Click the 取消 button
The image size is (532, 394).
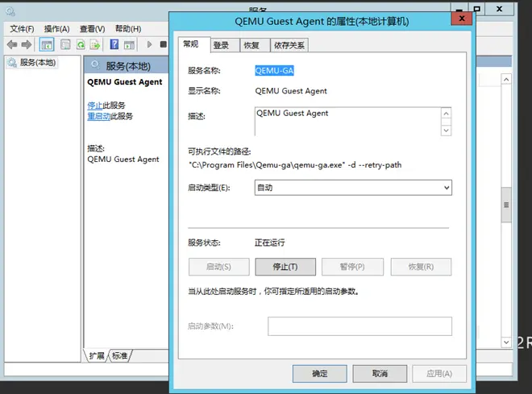(380, 374)
